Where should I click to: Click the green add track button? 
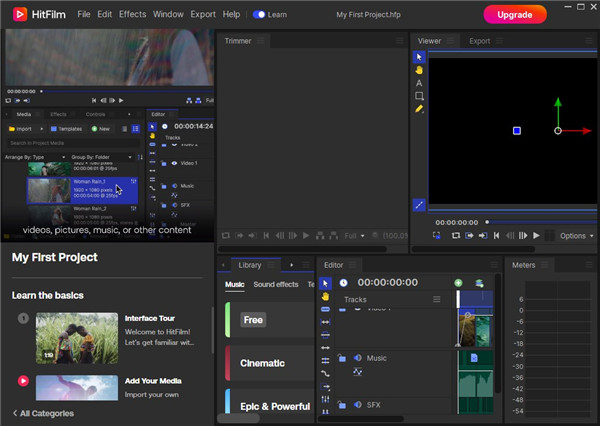tap(458, 283)
